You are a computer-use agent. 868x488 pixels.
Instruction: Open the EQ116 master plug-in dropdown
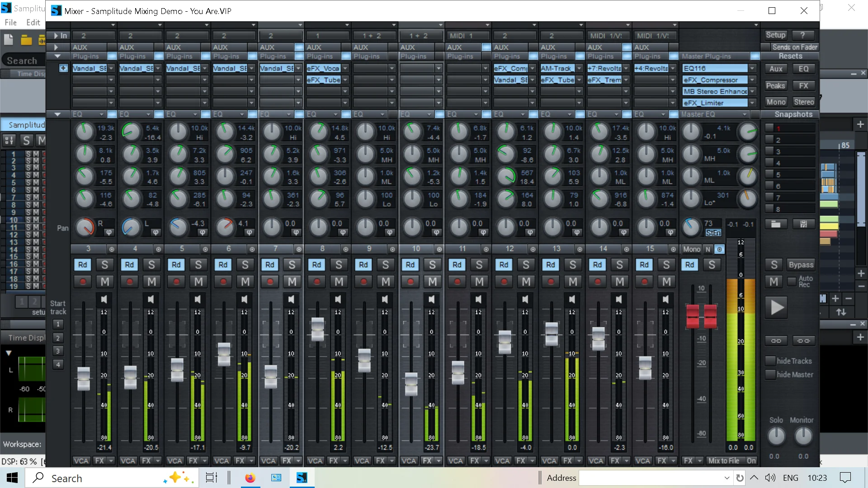[752, 68]
